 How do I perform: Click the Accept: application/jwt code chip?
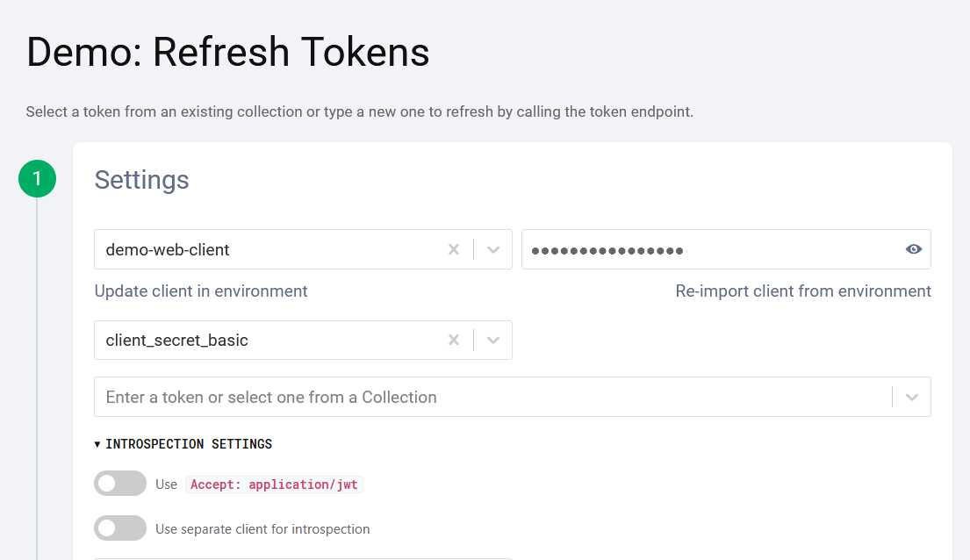274,484
